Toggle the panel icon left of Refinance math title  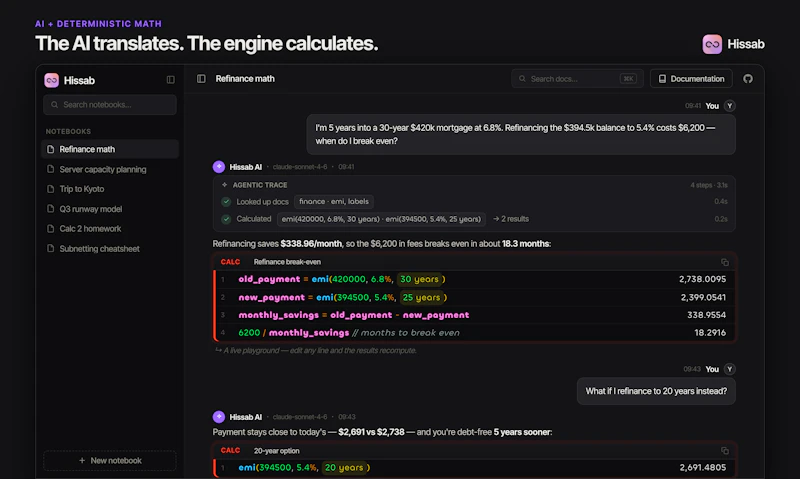point(201,79)
